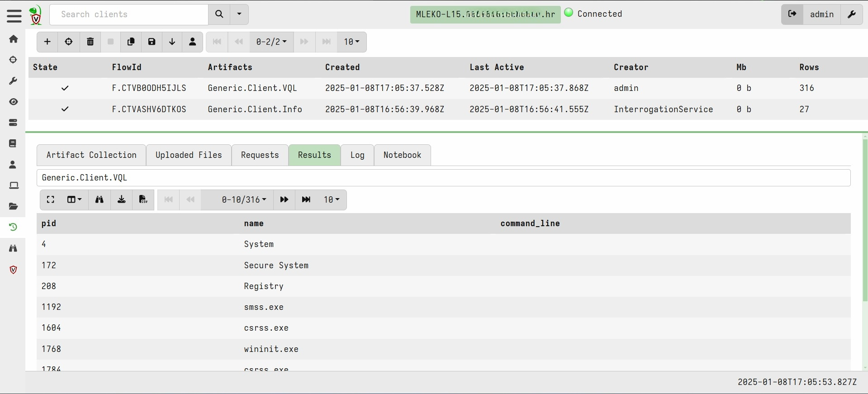Open the hamburger navigation menu
The image size is (868, 394).
pos(14,16)
